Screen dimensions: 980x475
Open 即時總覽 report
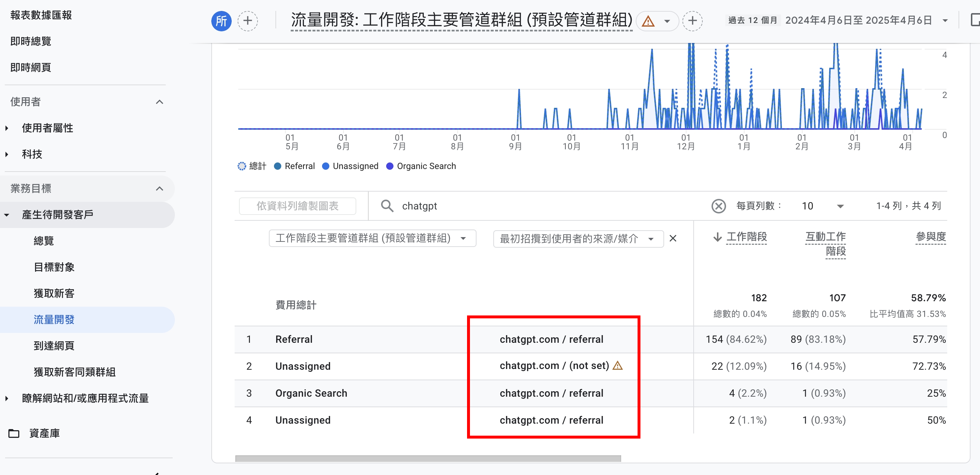pyautogui.click(x=31, y=41)
